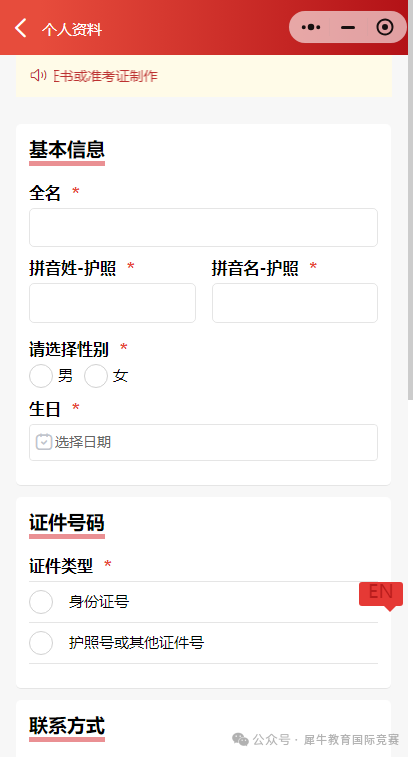This screenshot has height=757, width=413.
Task: Open the 选择日期 birthday date picker
Action: coord(203,442)
